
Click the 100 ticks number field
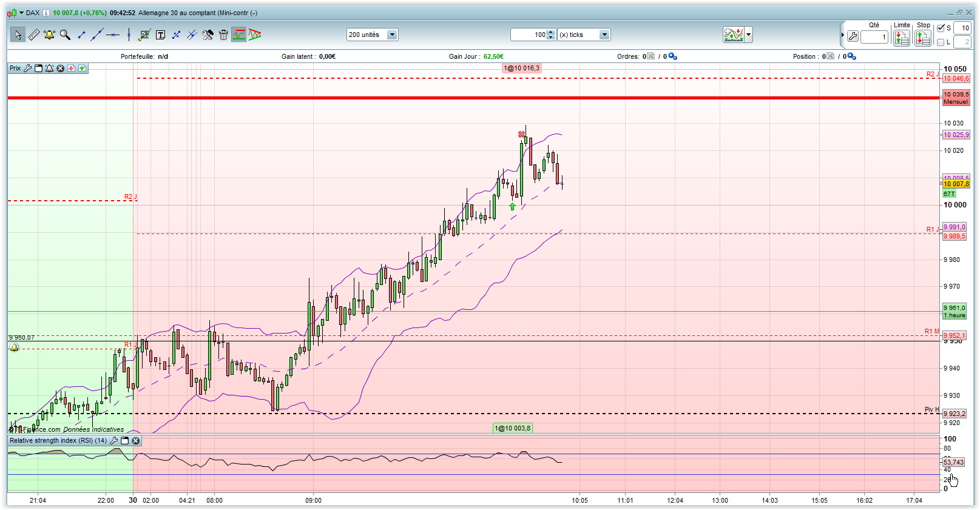[x=529, y=35]
